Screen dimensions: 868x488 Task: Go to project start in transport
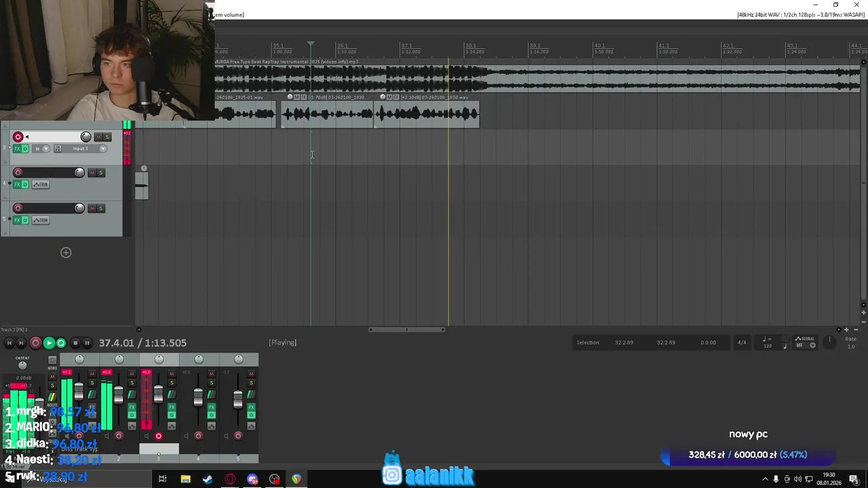coord(9,343)
